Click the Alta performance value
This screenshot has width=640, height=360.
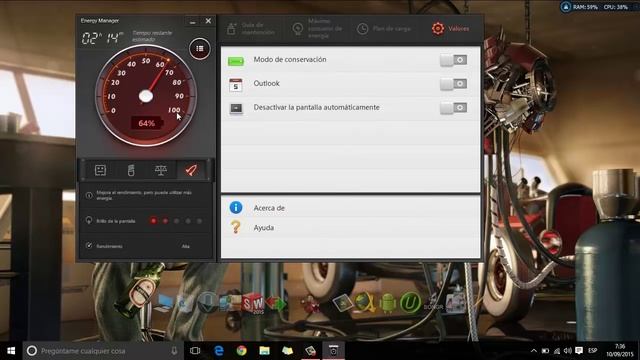185,246
